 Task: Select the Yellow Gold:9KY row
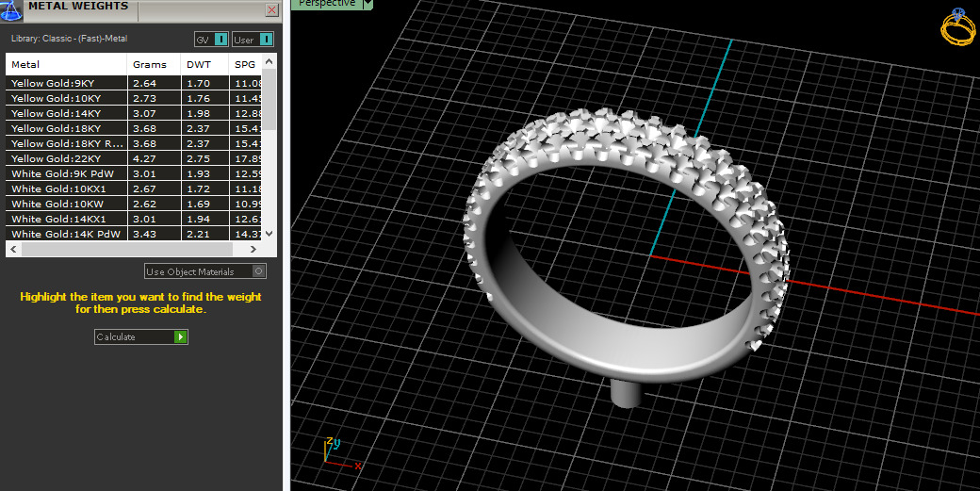134,83
